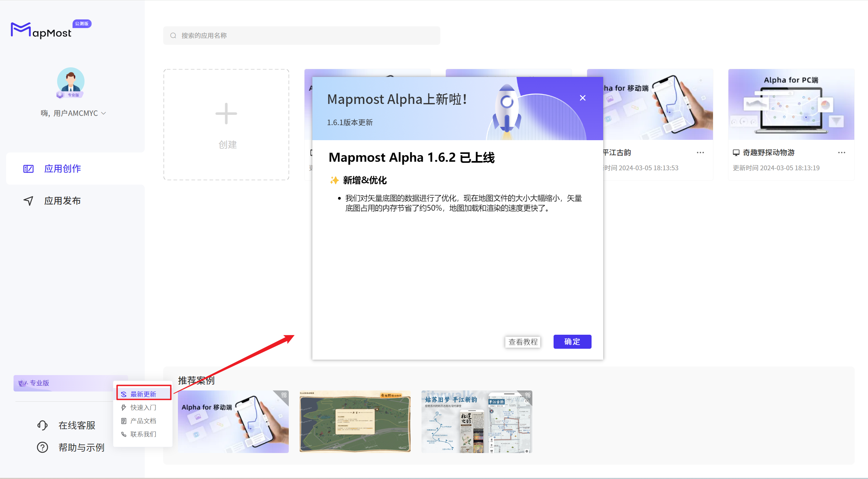Expand the 用户AMCMYC account dropdown chevron
This screenshot has height=479, width=868.
[x=104, y=113]
